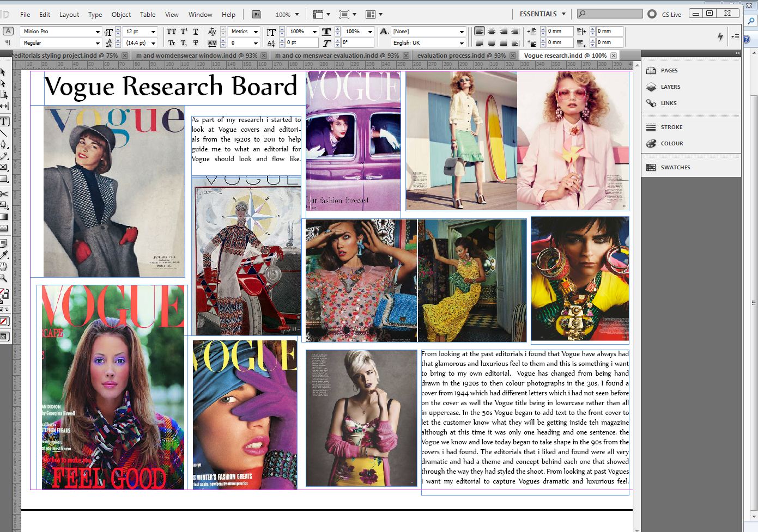Click the Quick Apply lightning icon
The height and width of the screenshot is (532, 758).
tap(720, 36)
